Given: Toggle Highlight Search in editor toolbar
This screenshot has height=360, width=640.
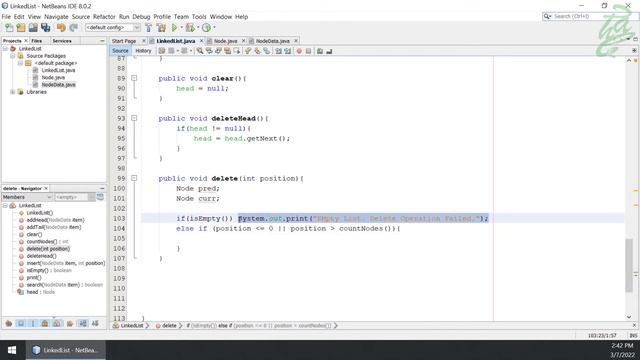Looking at the screenshot, I should click(227, 51).
